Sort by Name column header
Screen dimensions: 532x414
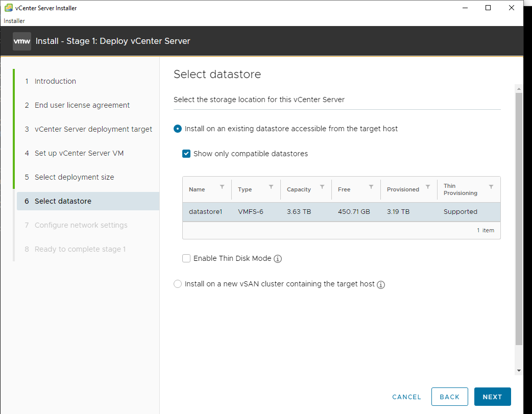[197, 190]
